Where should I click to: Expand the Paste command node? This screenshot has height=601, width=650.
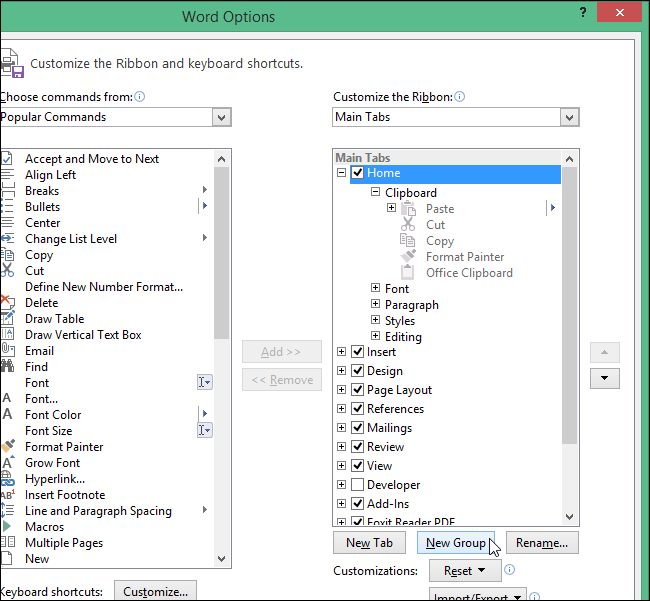391,207
